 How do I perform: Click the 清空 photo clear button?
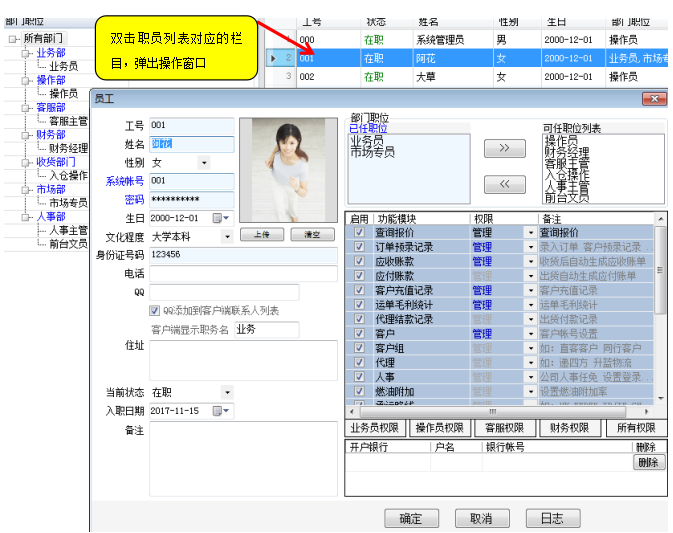(311, 235)
